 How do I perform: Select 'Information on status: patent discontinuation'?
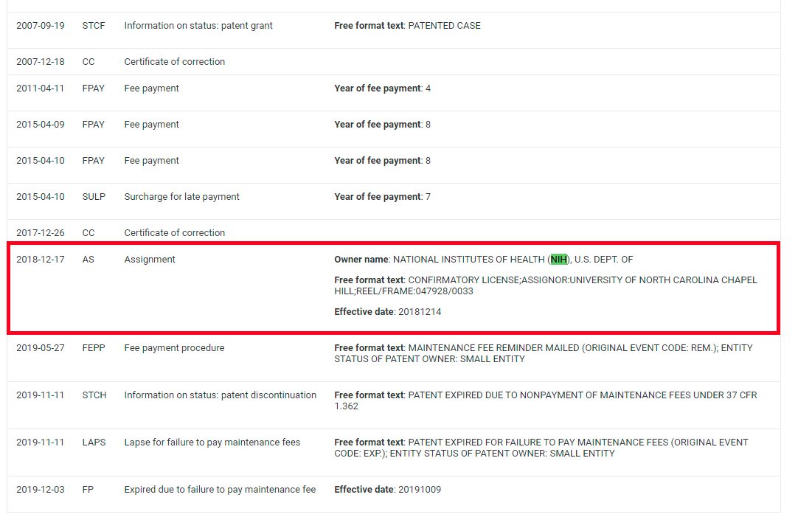[220, 395]
